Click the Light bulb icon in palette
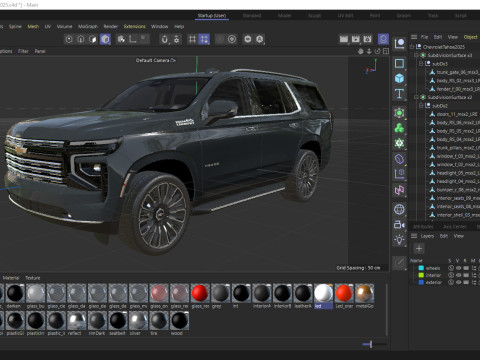The image size is (480, 360). (x=399, y=240)
